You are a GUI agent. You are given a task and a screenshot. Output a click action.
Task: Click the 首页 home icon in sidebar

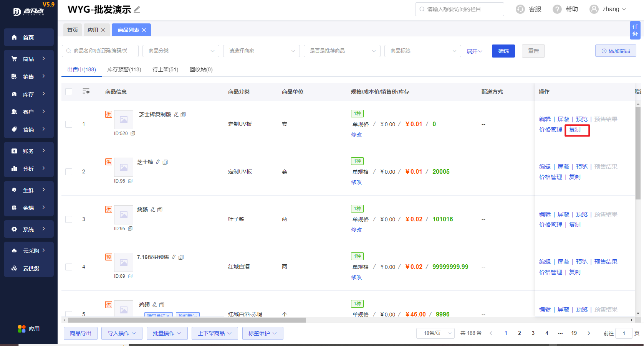[x=15, y=37]
